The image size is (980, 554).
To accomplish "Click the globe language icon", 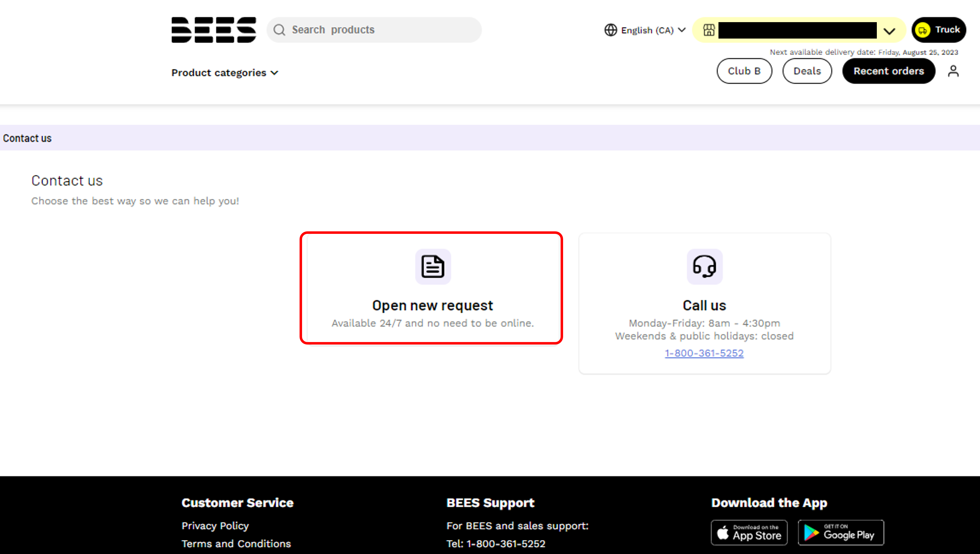I will coord(611,30).
